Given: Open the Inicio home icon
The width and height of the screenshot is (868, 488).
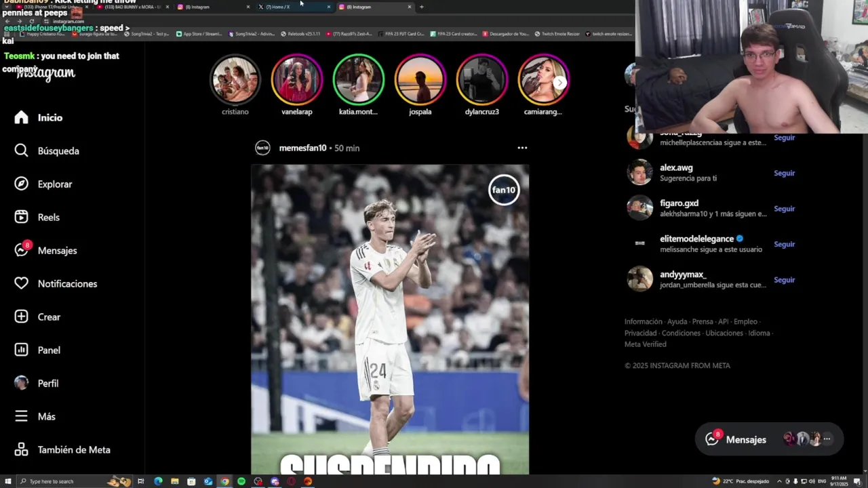Looking at the screenshot, I should tap(21, 117).
